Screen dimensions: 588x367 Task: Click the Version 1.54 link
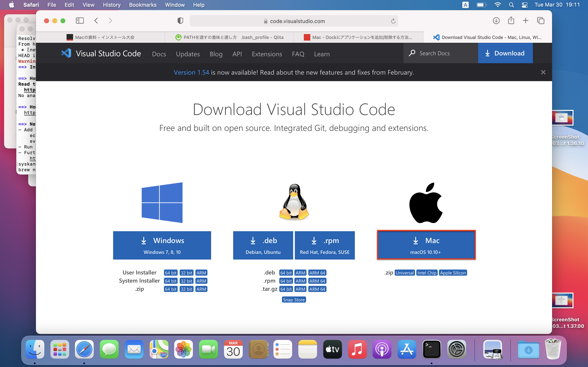click(x=191, y=72)
